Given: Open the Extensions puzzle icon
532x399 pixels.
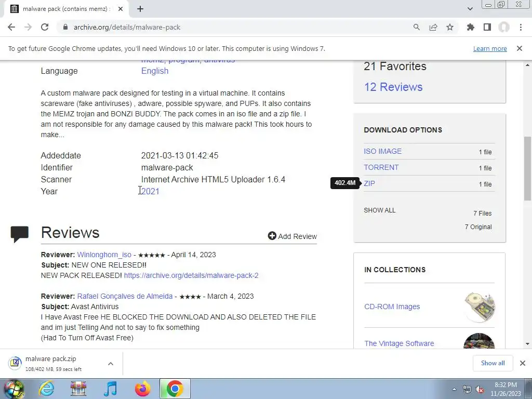Looking at the screenshot, I should (471, 27).
